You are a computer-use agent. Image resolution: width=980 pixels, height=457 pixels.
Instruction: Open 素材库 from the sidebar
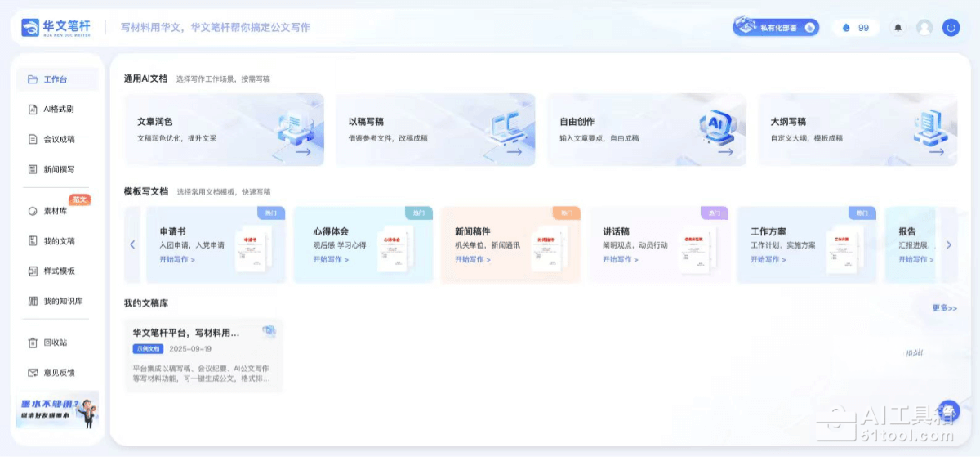[x=56, y=211]
